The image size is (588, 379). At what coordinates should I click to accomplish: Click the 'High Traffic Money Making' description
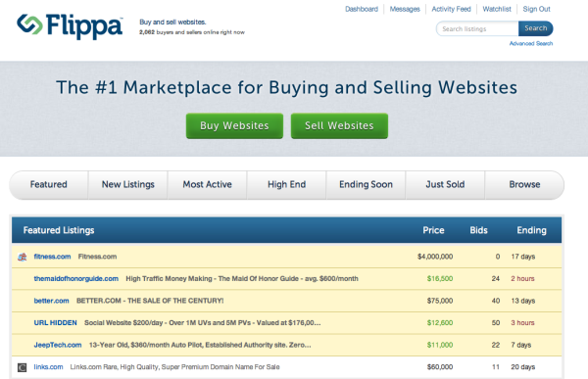pos(242,279)
